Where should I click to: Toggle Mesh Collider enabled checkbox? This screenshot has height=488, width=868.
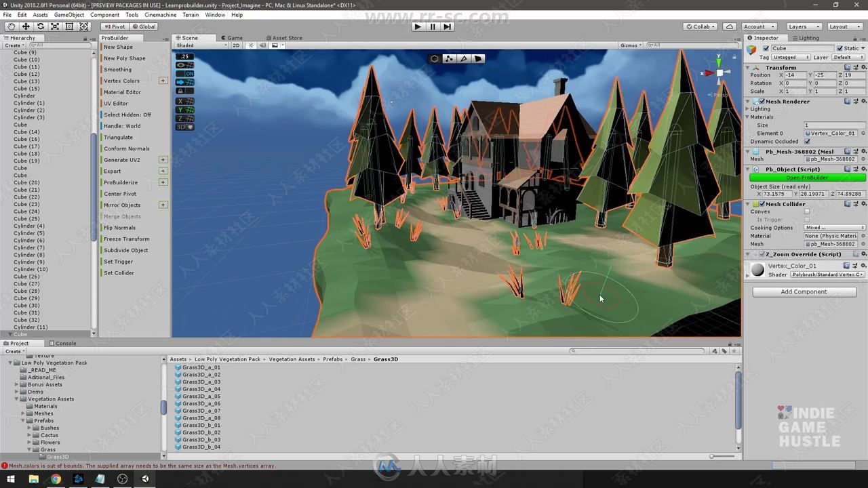[x=762, y=203]
